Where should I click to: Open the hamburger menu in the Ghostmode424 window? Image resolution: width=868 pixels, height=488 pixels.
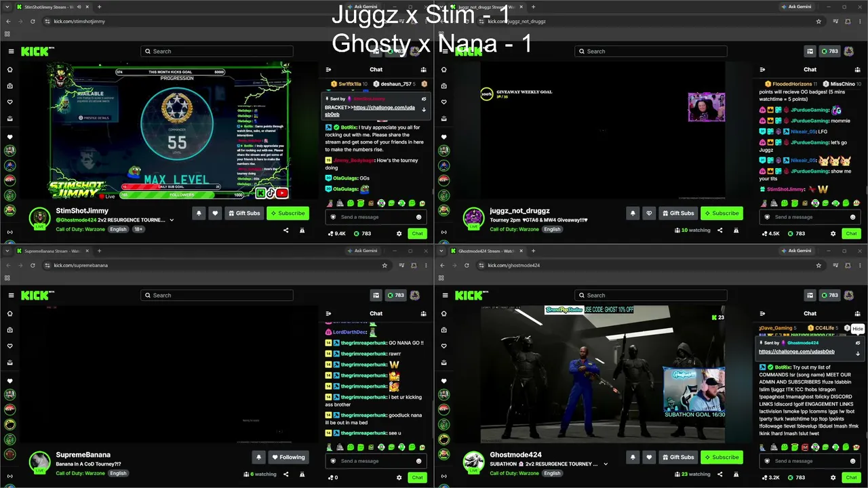click(x=444, y=296)
